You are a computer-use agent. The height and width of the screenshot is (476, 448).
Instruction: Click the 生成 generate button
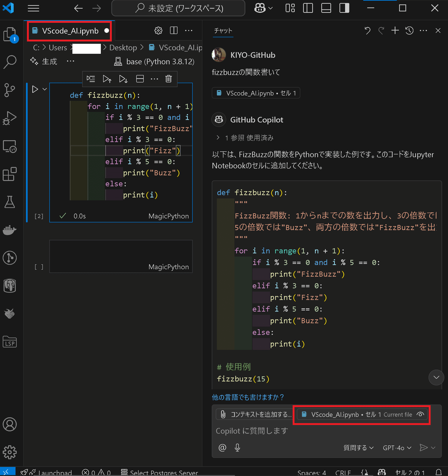pyautogui.click(x=44, y=62)
